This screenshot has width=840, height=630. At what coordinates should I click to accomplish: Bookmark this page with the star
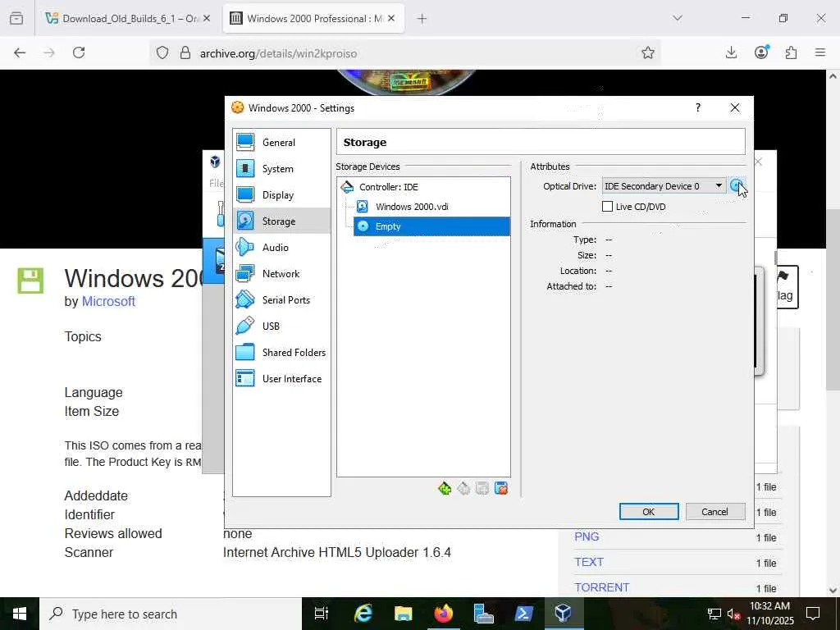pyautogui.click(x=648, y=52)
